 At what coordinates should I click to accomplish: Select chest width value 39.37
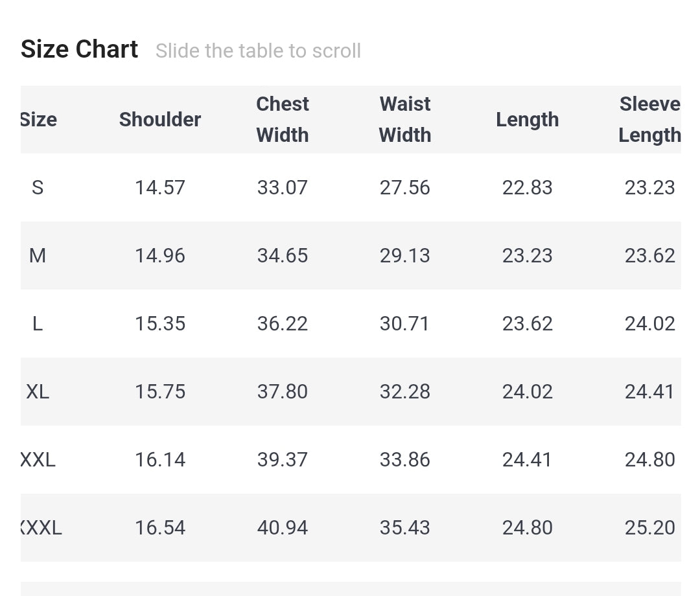coord(283,459)
